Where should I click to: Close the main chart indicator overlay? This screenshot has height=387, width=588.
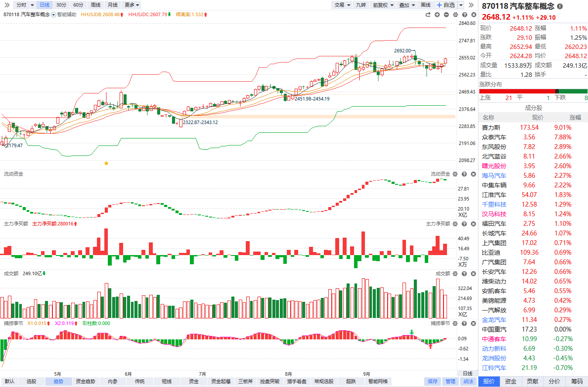coord(473,14)
